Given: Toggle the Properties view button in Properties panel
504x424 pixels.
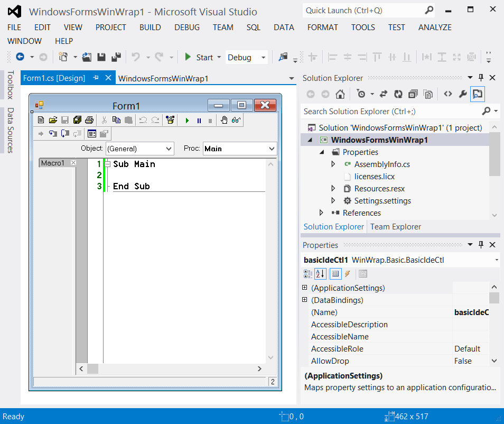Looking at the screenshot, I should [x=335, y=274].
